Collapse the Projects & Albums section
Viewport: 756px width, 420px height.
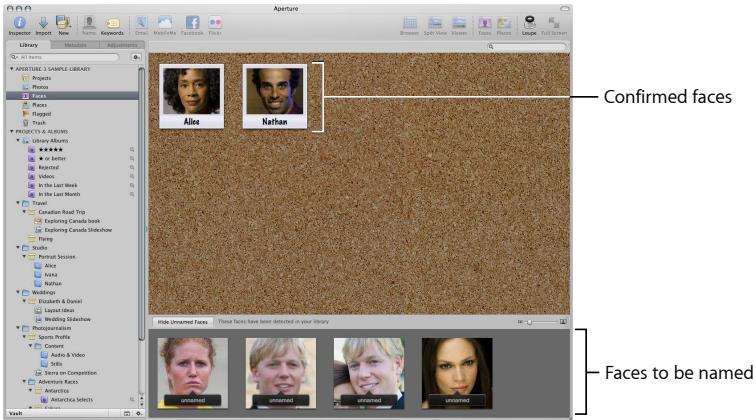point(12,131)
